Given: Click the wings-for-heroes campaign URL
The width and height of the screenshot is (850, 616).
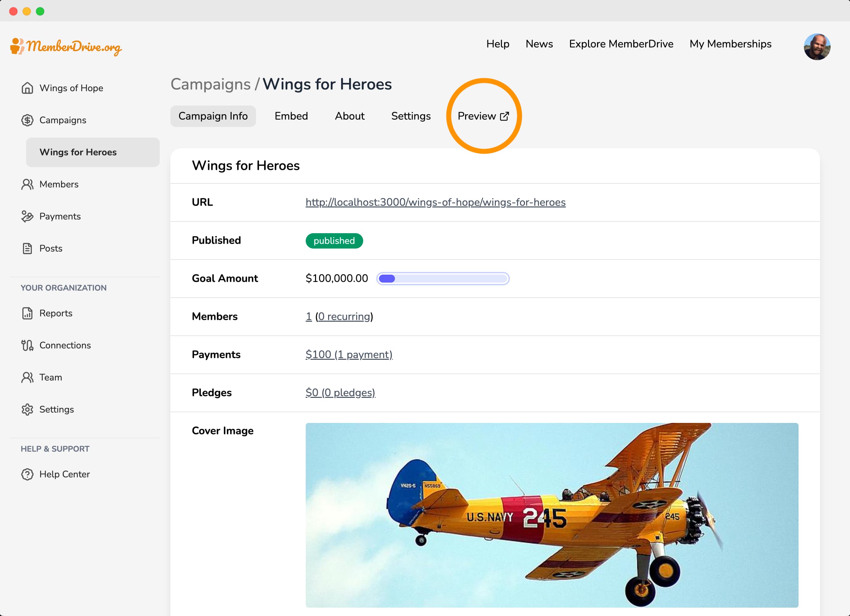Looking at the screenshot, I should click(435, 202).
